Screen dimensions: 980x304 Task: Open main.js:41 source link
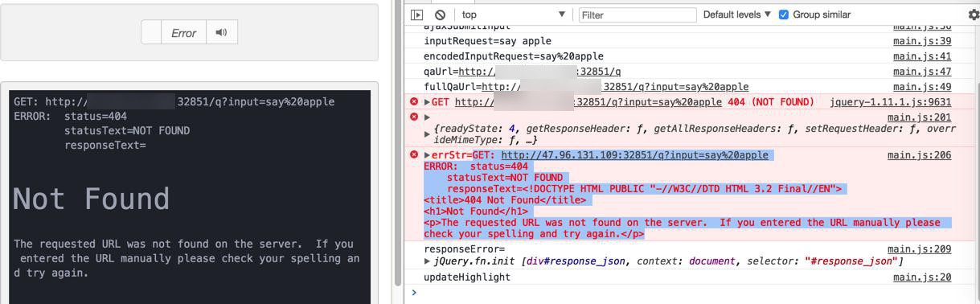pyautogui.click(x=922, y=56)
